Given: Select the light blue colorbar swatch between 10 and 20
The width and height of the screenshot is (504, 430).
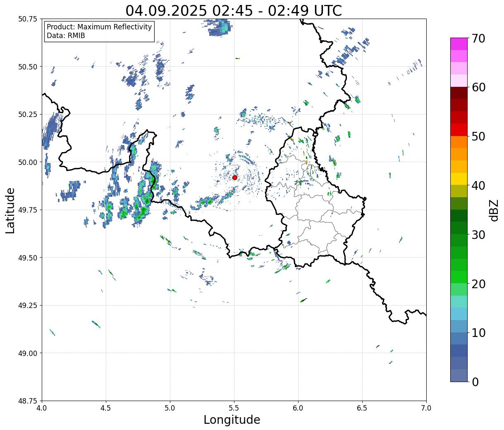Looking at the screenshot, I should (x=459, y=314).
